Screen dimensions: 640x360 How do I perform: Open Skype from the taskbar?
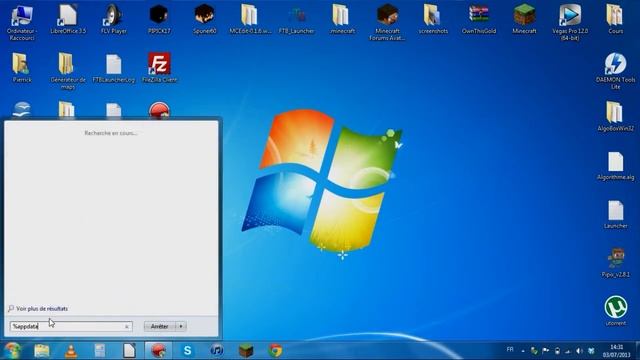187,351
